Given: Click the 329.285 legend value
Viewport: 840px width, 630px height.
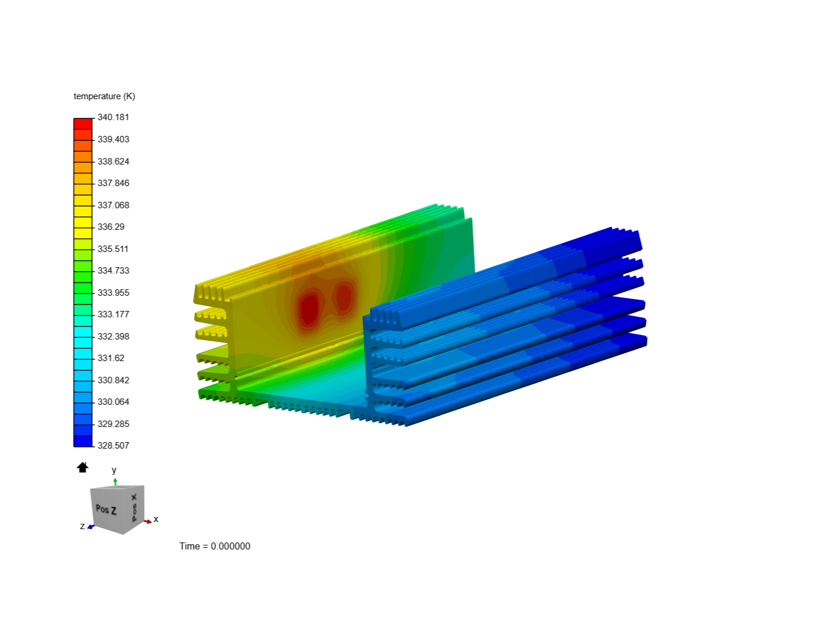Looking at the screenshot, I should point(113,424).
